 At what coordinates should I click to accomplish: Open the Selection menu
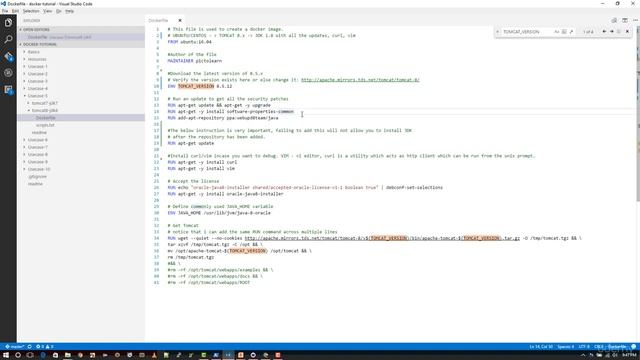click(31, 11)
